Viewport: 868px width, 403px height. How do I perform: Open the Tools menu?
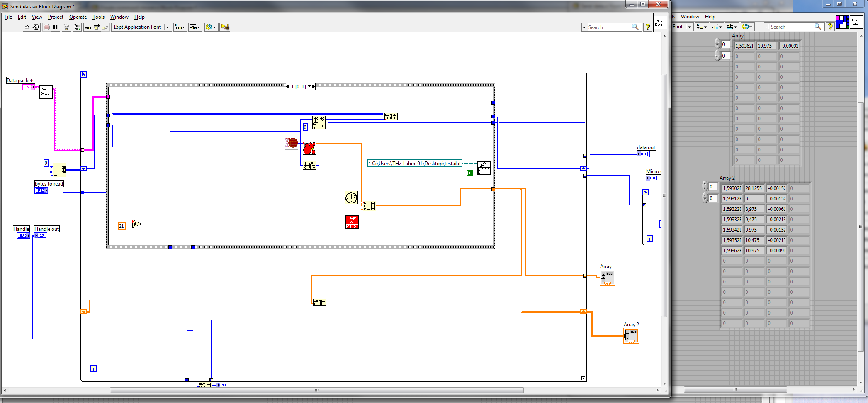[98, 17]
